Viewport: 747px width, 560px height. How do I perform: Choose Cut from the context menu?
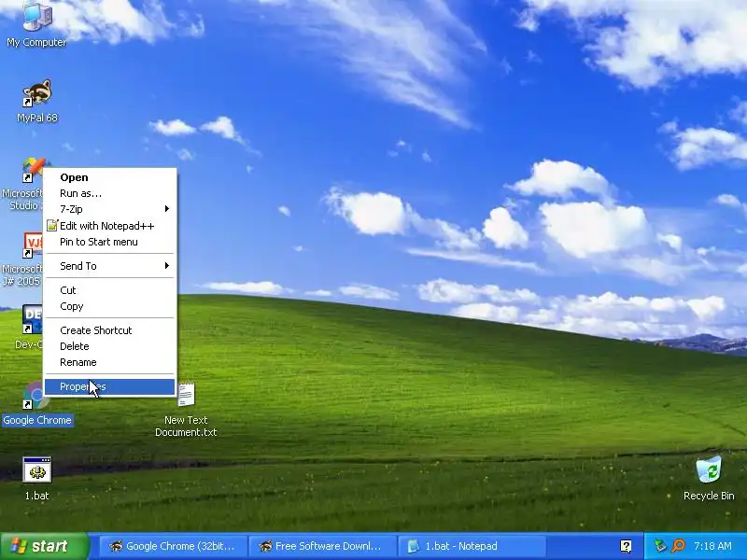(x=110, y=290)
